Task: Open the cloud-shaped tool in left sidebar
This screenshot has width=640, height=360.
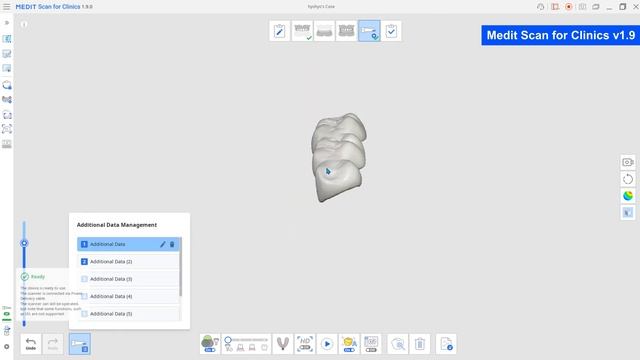Action: tap(7, 85)
